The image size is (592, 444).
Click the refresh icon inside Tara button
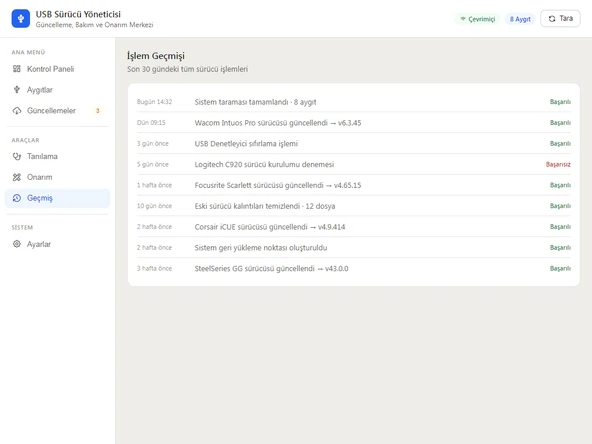click(x=552, y=18)
